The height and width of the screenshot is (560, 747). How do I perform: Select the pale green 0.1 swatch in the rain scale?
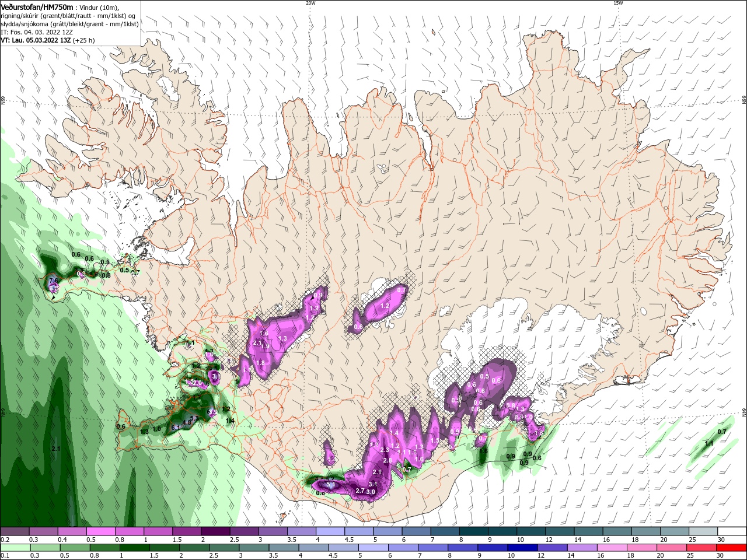15,548
